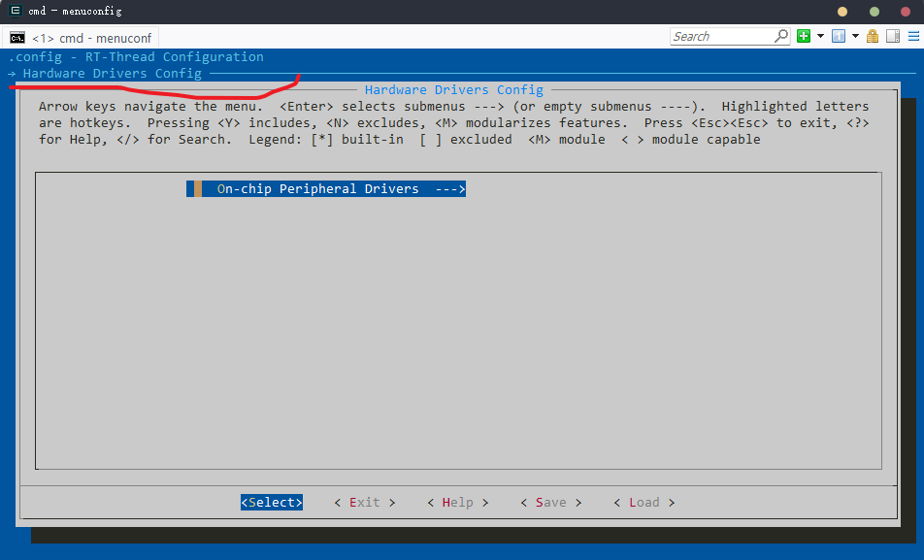The height and width of the screenshot is (560, 924).
Task: Click the yellow minimize window dot
Action: click(841, 12)
